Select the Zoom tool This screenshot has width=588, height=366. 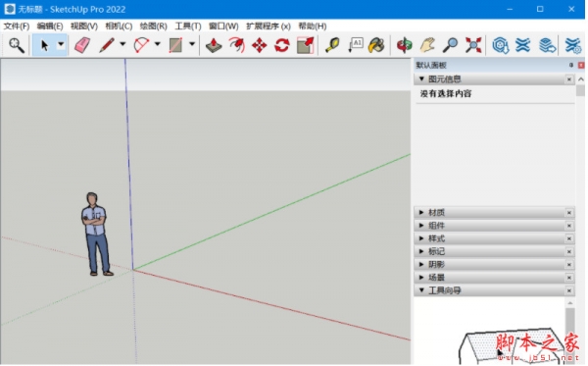tap(450, 45)
